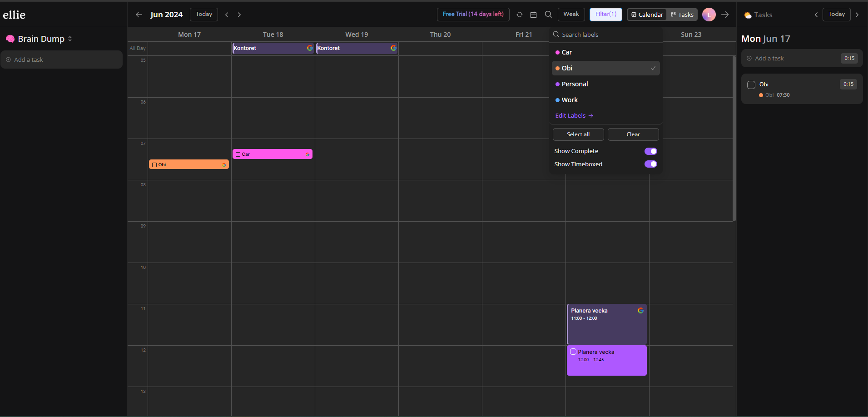Screen dimensions: 868x417
Task: Open the Brain Dump list switcher
Action: [70, 39]
